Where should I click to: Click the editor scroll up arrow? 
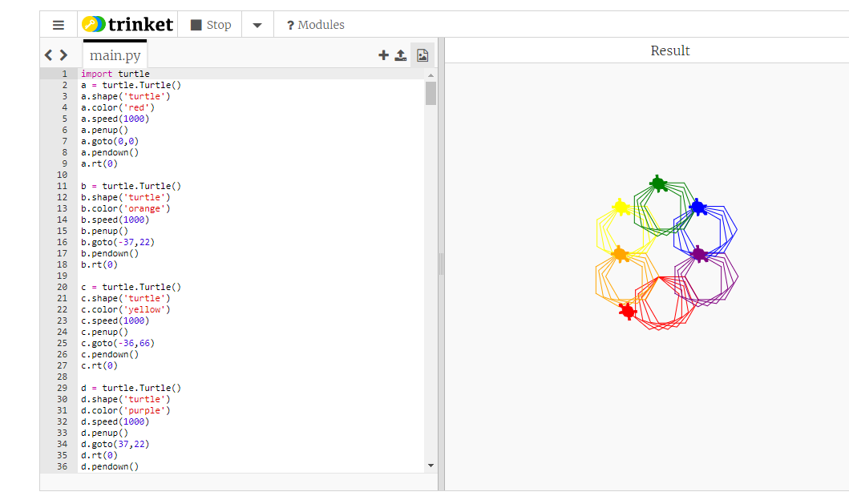[431, 75]
